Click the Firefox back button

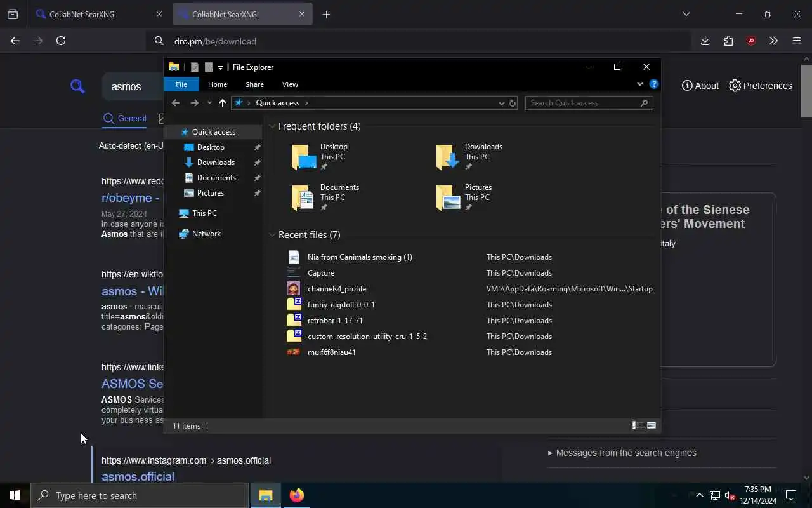click(15, 41)
